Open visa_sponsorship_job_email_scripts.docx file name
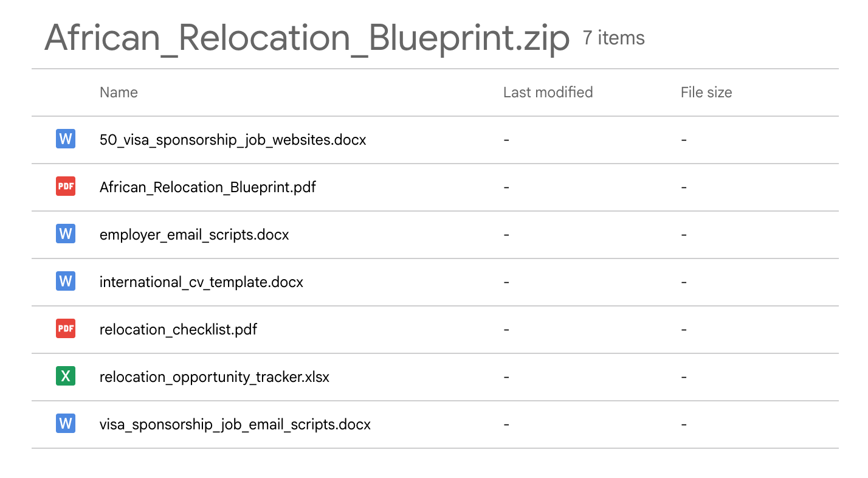The image size is (868, 478). 235,424
